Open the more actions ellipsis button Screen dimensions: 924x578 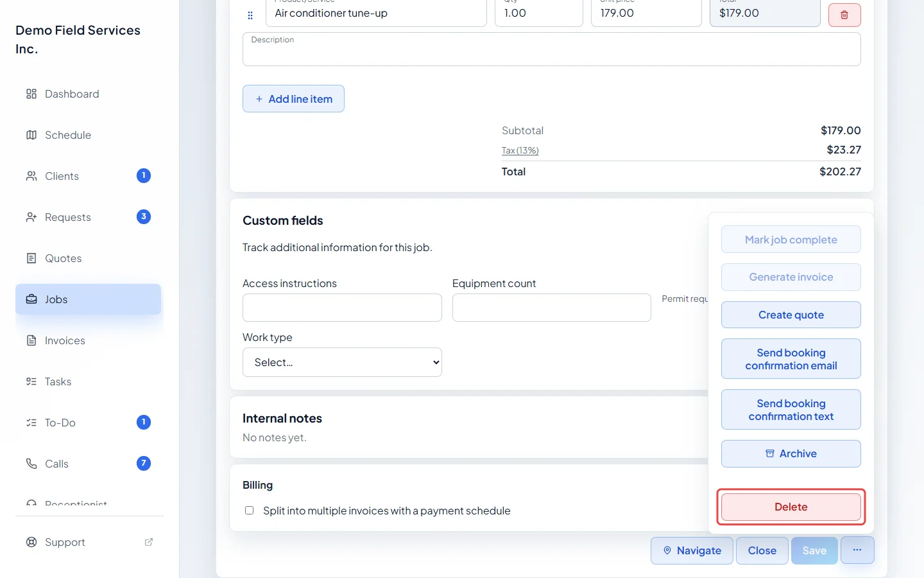[857, 550]
